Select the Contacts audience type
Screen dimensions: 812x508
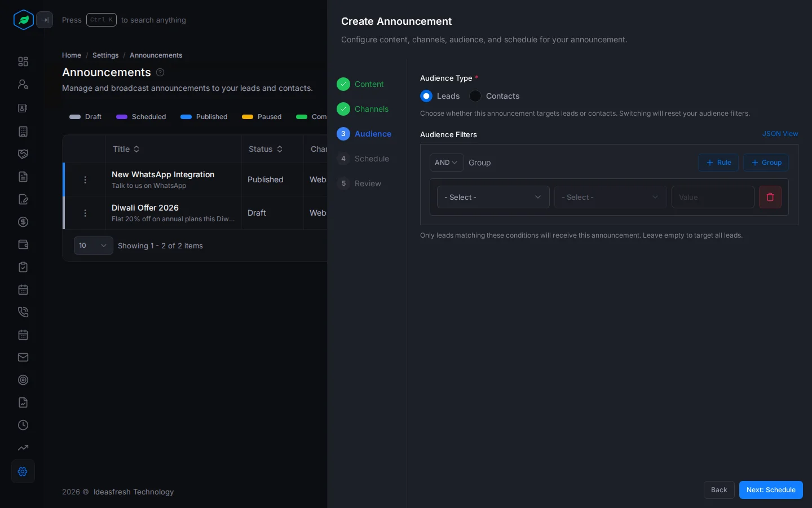click(x=475, y=96)
